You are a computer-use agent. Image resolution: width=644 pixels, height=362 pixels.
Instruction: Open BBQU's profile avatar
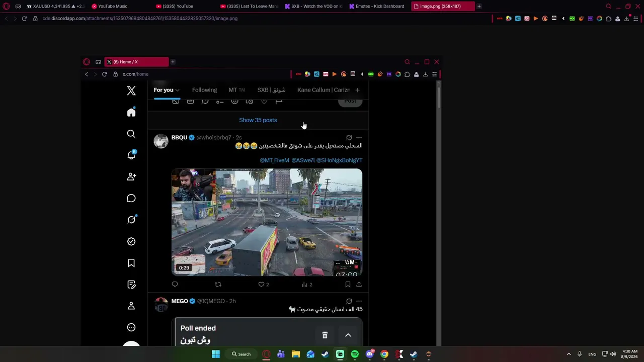(161, 141)
